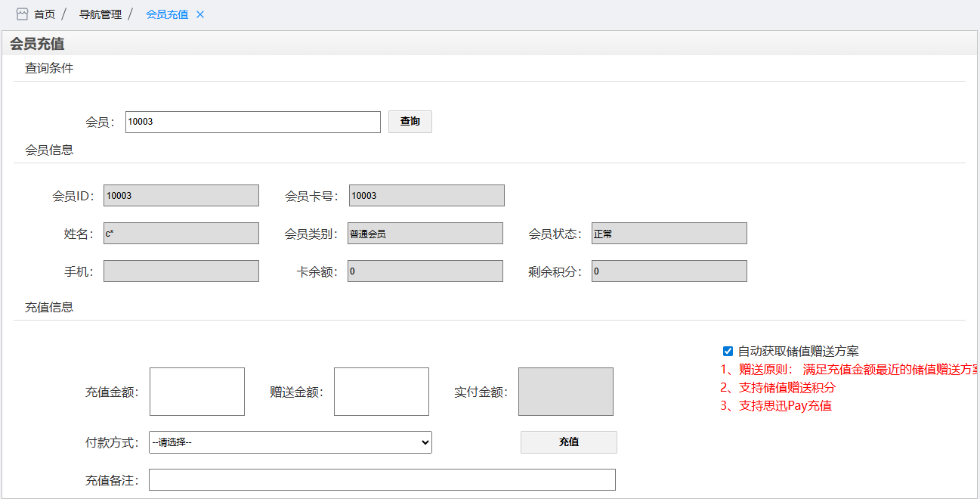Click the 会员状态 field
Screen dimensions: 980x499
click(669, 234)
